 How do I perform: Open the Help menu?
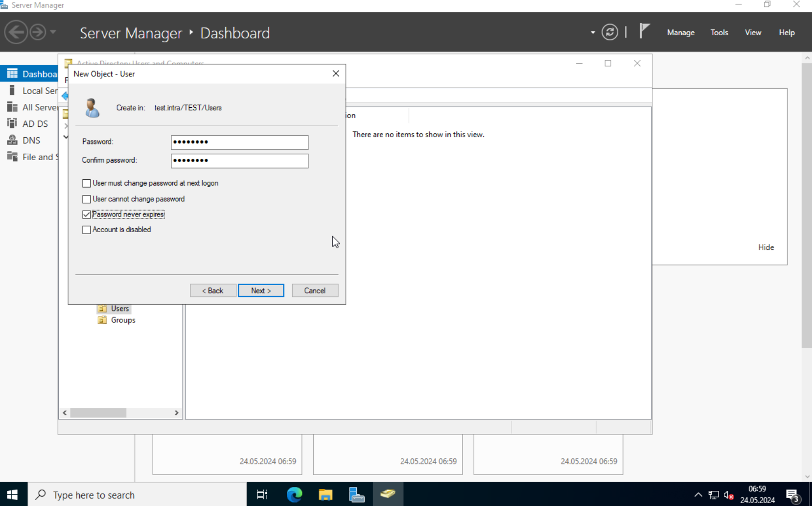[x=787, y=32]
